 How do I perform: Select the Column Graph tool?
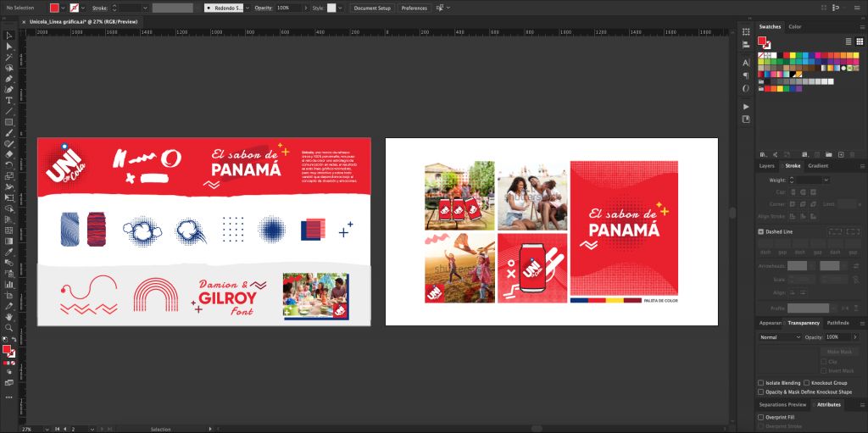point(8,284)
